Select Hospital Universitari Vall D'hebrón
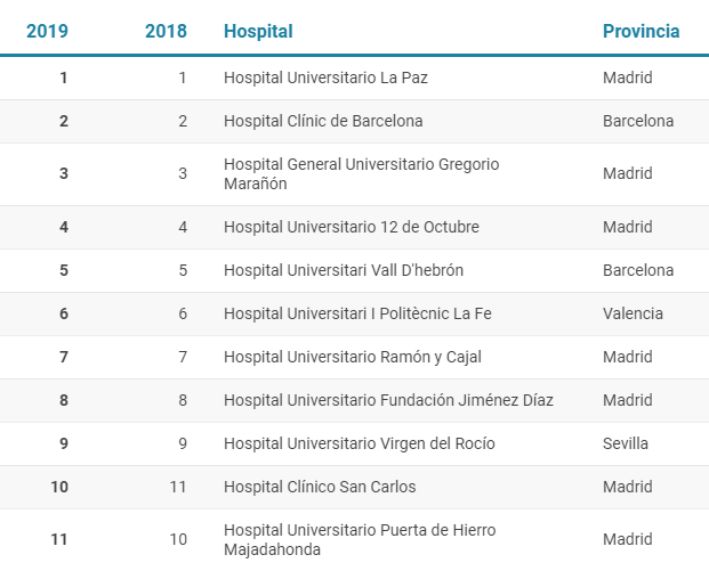The height and width of the screenshot is (572, 709). click(x=344, y=270)
